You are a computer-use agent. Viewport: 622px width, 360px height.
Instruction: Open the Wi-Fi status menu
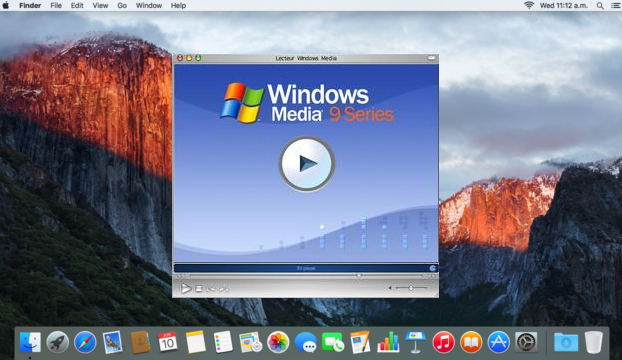(x=529, y=5)
